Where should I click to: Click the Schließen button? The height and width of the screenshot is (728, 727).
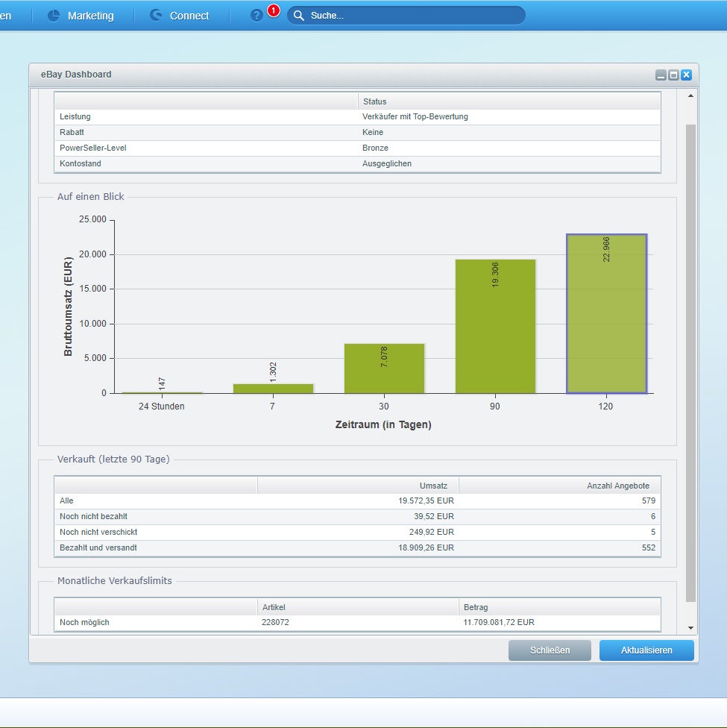(550, 650)
